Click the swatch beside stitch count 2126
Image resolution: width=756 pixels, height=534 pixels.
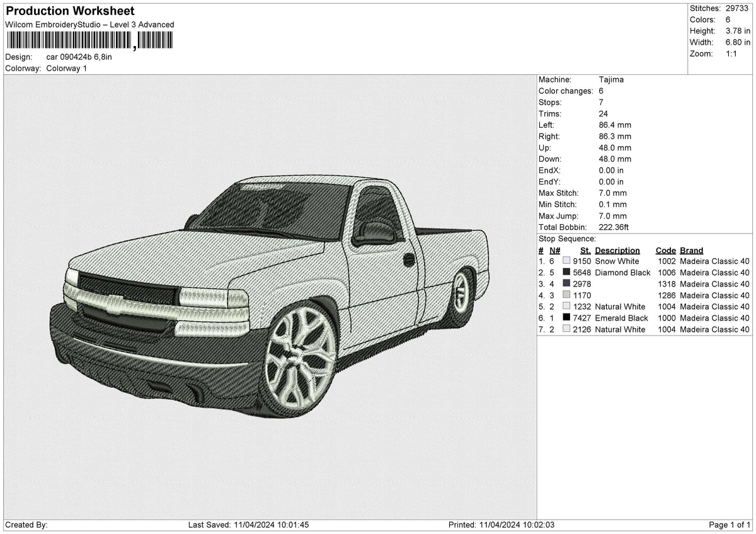click(x=566, y=329)
